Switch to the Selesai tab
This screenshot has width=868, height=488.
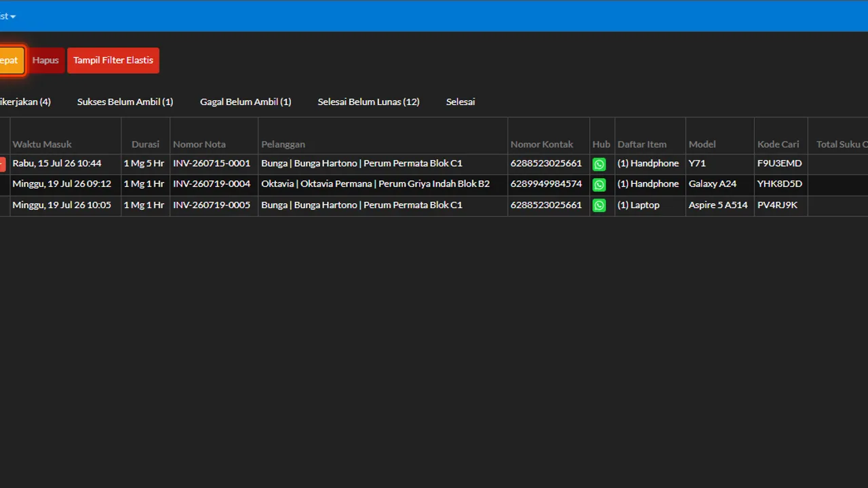[460, 102]
